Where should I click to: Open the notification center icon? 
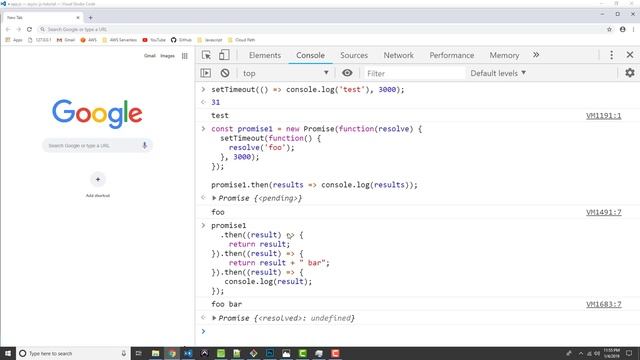tap(629, 353)
